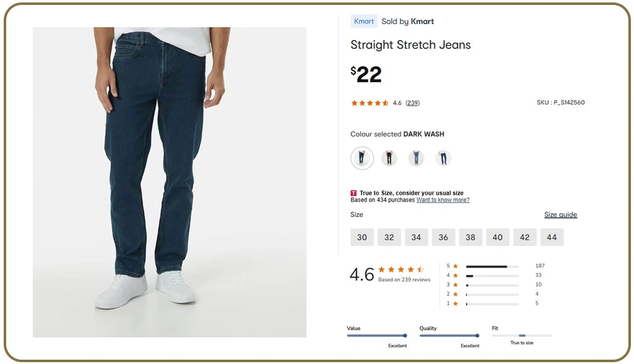
Task: Click the red True to Size icon
Action: tap(353, 193)
